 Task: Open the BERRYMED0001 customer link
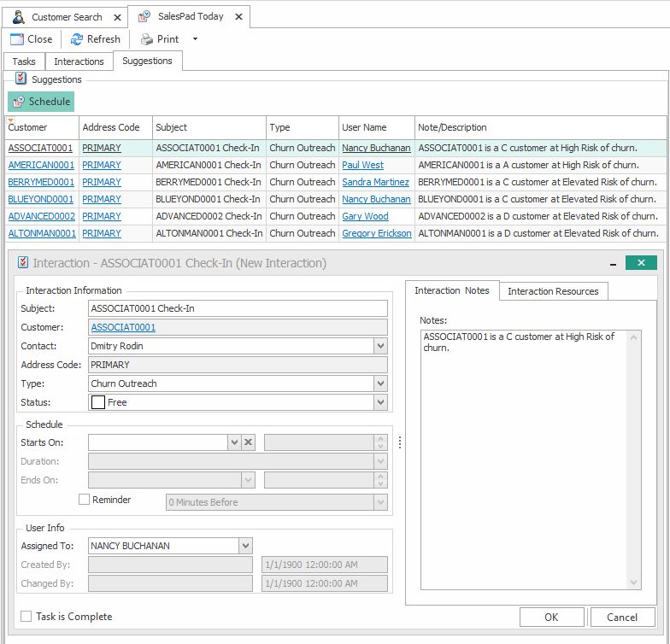coord(41,182)
